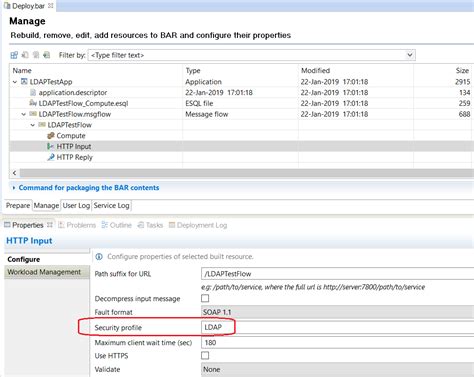Click the Command for packaging the BAR contents link
Viewport: 474px width, 377px height.
tap(89, 188)
